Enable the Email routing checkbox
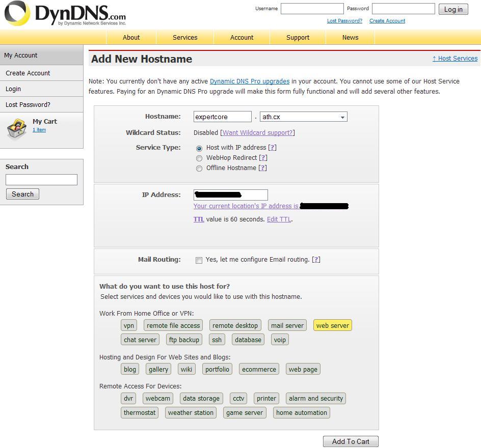Viewport: 481px width, 448px height. (x=199, y=260)
